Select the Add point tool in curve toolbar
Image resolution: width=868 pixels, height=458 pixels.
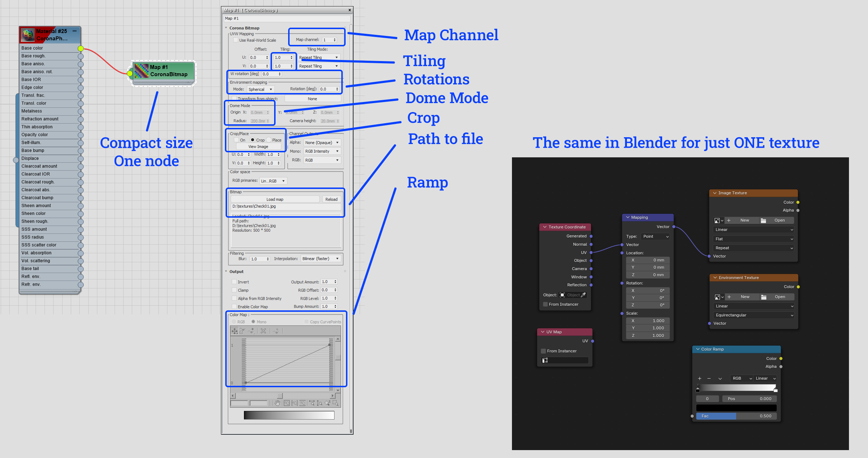(x=251, y=331)
